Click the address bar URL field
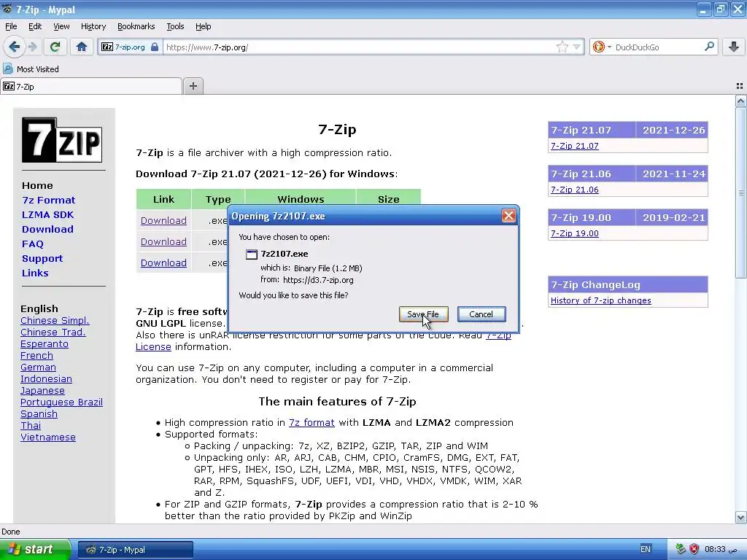The width and height of the screenshot is (747, 560). tap(358, 47)
